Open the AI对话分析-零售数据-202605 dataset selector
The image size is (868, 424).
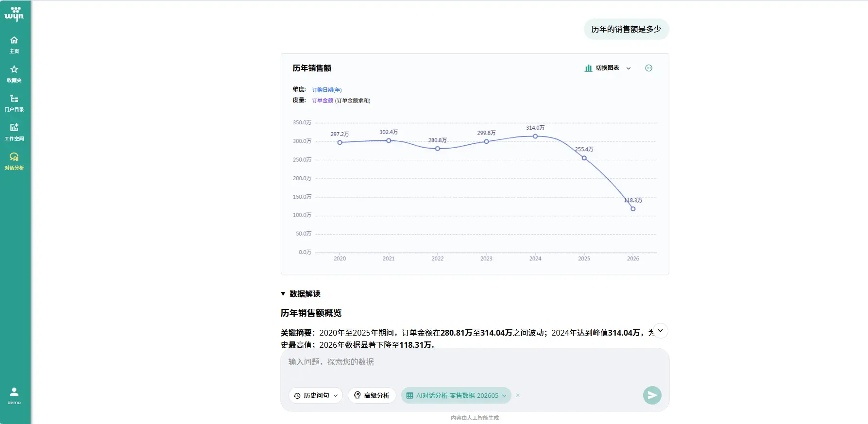[x=456, y=395]
